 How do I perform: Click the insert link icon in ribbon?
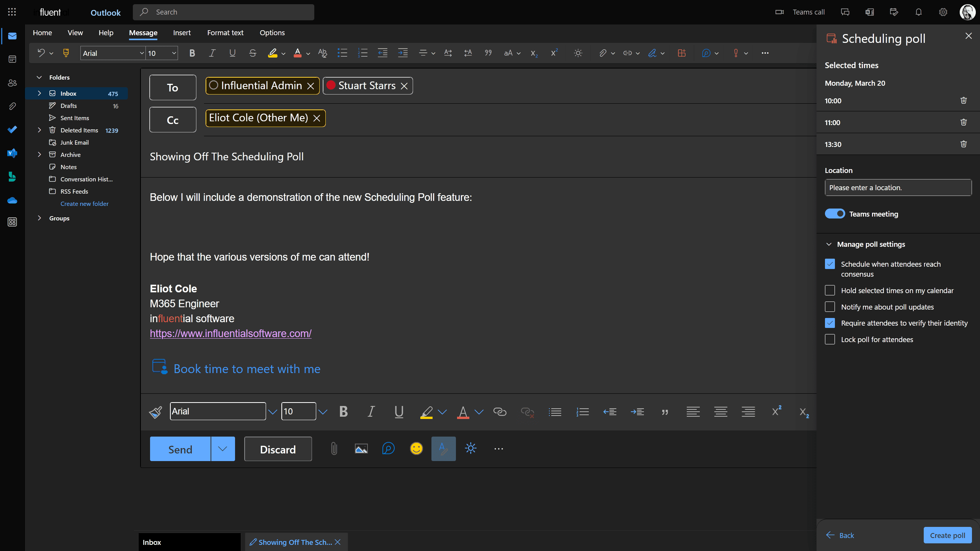[x=627, y=53]
